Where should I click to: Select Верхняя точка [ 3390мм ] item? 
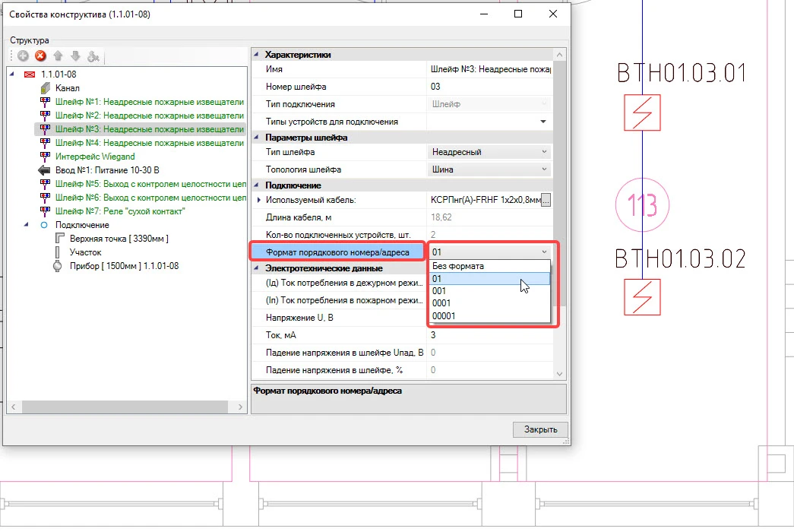tap(119, 239)
